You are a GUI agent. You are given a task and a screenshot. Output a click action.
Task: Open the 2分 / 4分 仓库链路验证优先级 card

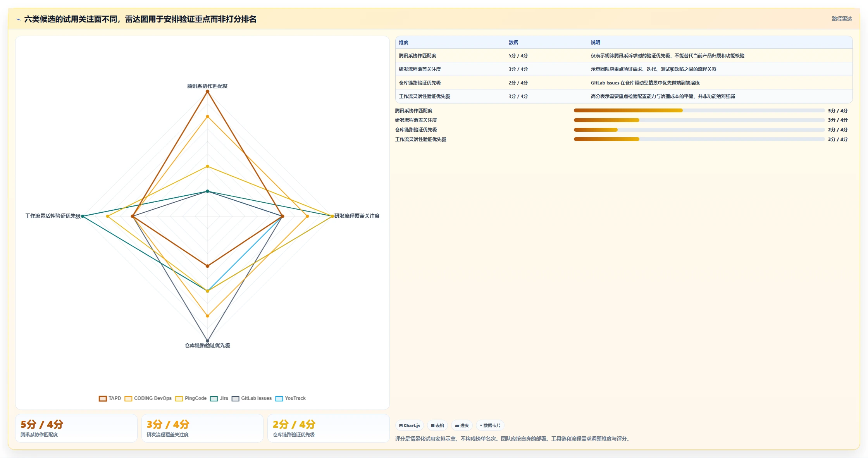(x=329, y=428)
